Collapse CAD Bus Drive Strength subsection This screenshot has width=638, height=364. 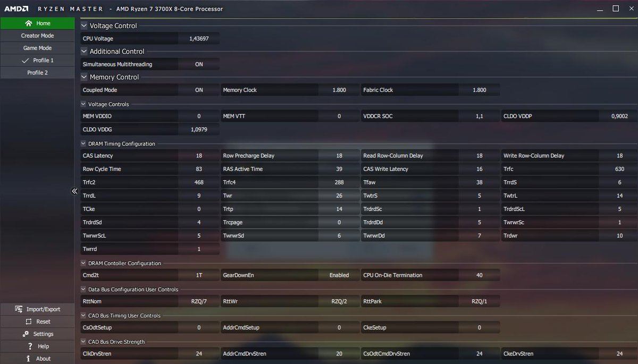[x=83, y=342]
